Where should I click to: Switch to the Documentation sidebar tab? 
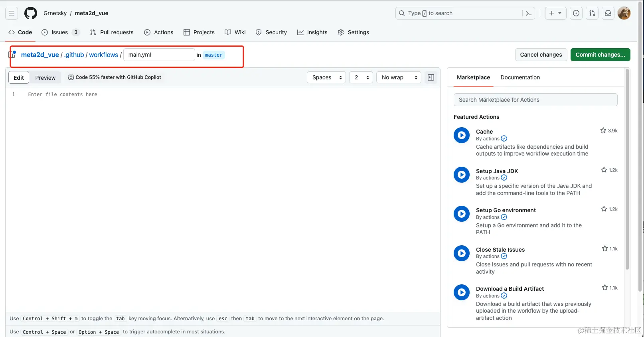coord(520,77)
